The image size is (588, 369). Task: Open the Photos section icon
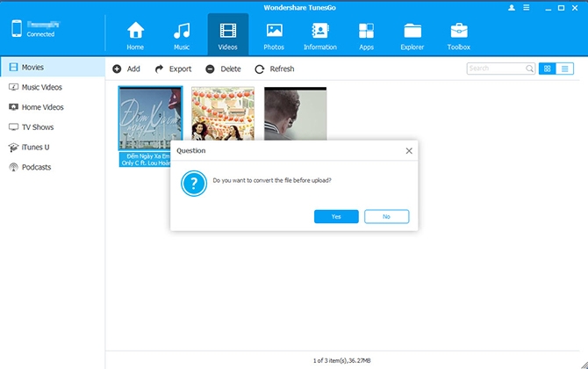[x=274, y=31]
